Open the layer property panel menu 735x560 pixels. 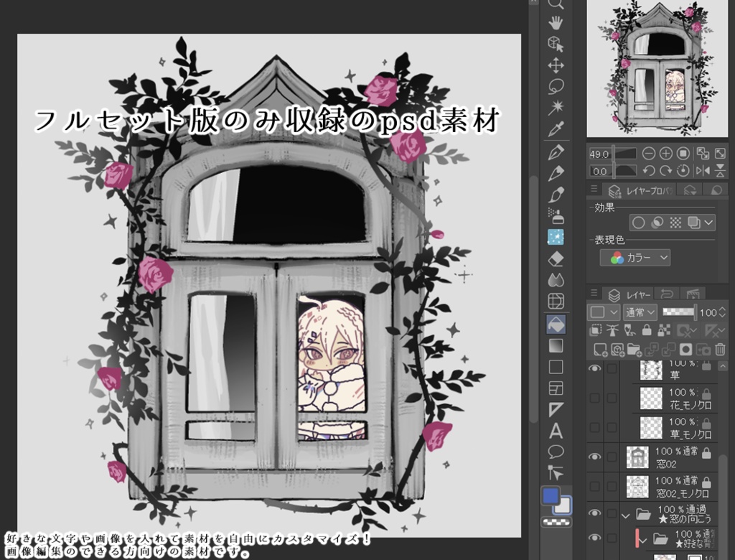tap(594, 189)
